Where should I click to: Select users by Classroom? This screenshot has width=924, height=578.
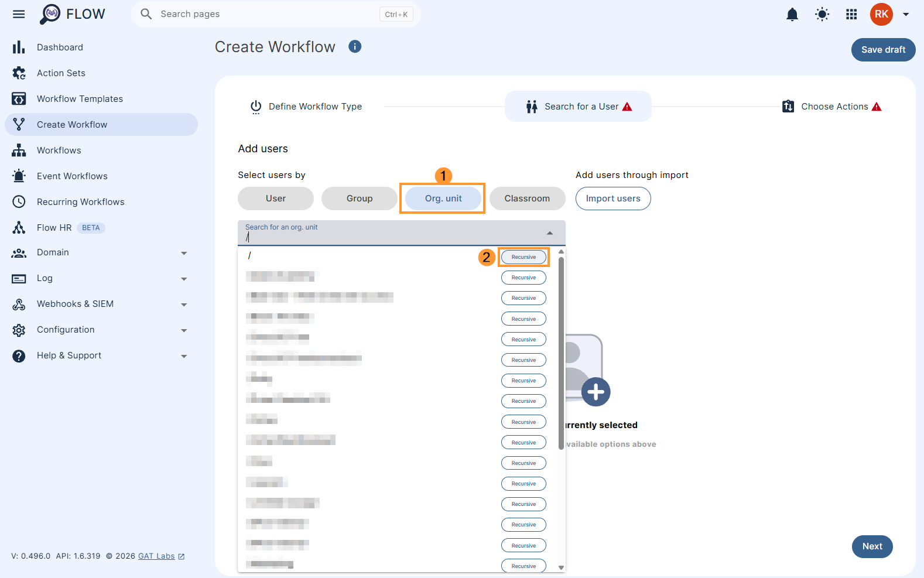(x=527, y=199)
